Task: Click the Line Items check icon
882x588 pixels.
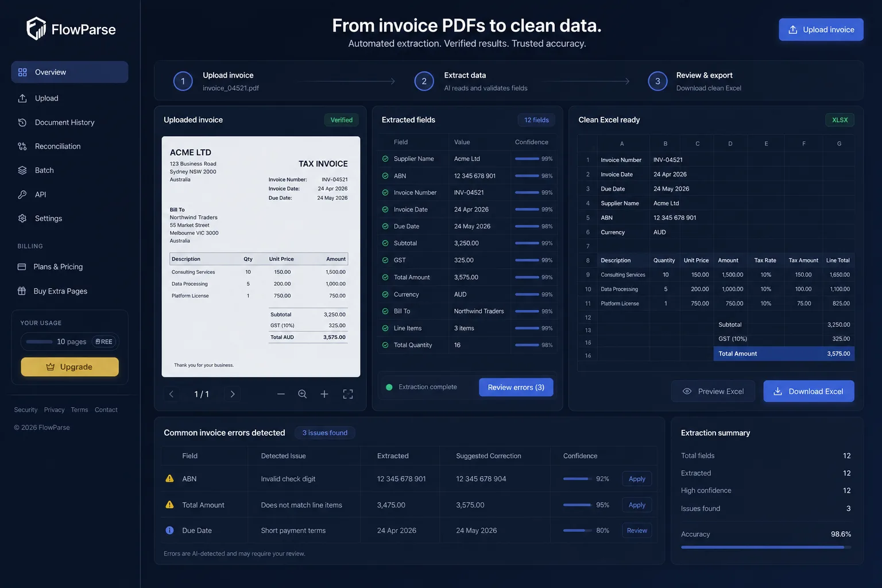Action: [385, 328]
